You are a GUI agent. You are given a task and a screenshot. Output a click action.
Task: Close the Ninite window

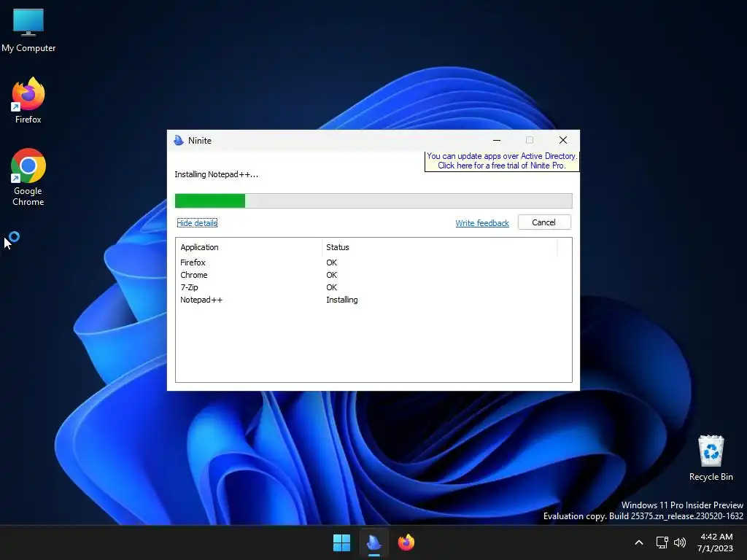(x=563, y=140)
